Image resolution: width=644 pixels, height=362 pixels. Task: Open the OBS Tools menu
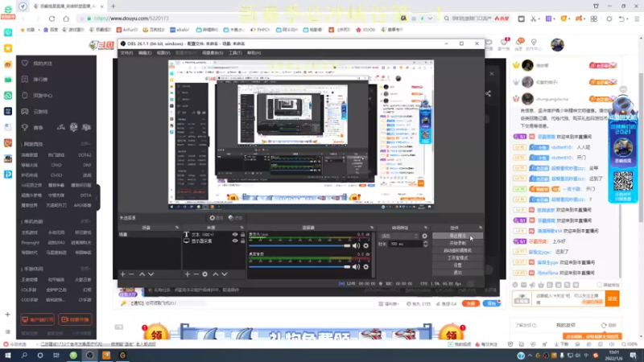coord(235,53)
